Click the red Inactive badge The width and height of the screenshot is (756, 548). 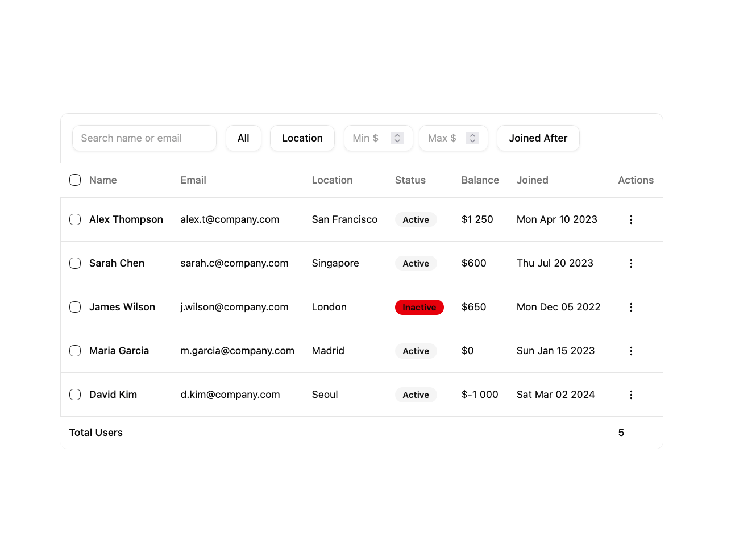[x=419, y=307]
